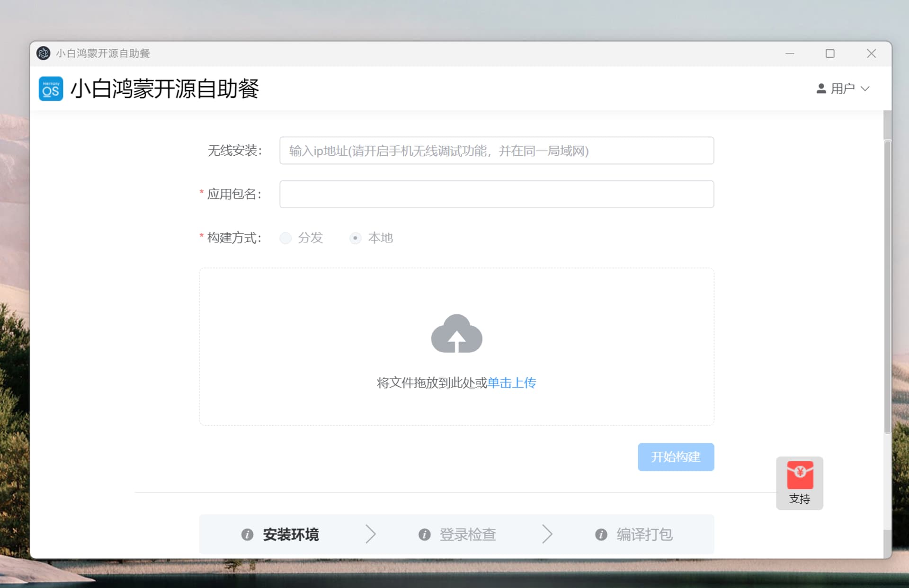Focus the 应用包名 input field
Screen dimensions: 909x588
click(496, 194)
